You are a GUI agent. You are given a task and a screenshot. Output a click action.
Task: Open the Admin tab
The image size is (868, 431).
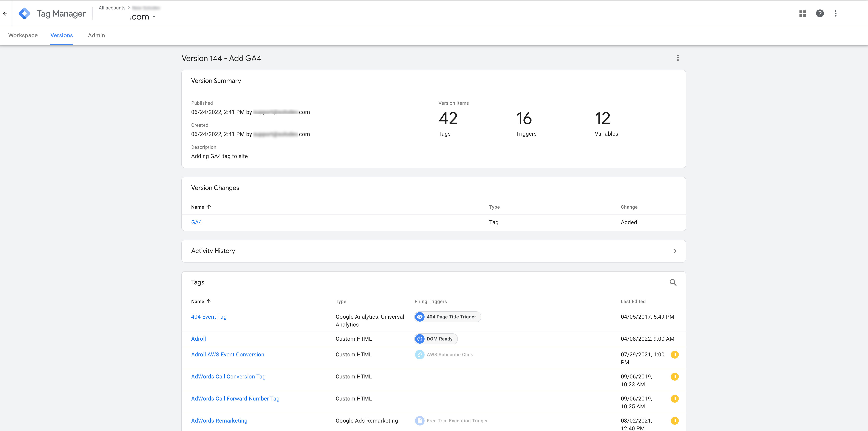[96, 35]
